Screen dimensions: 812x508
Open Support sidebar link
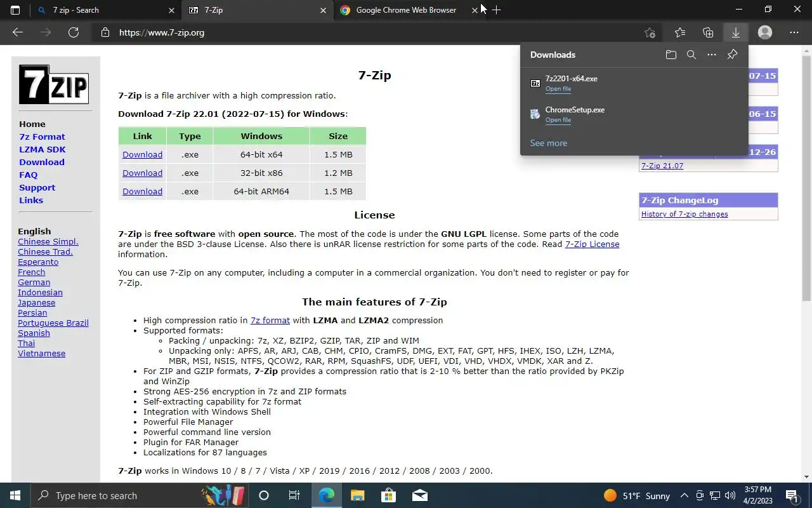click(37, 187)
